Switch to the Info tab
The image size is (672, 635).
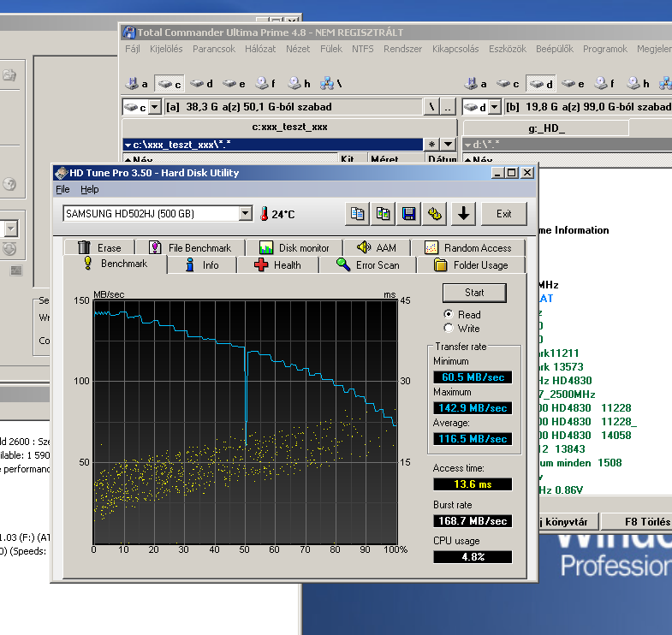[202, 265]
